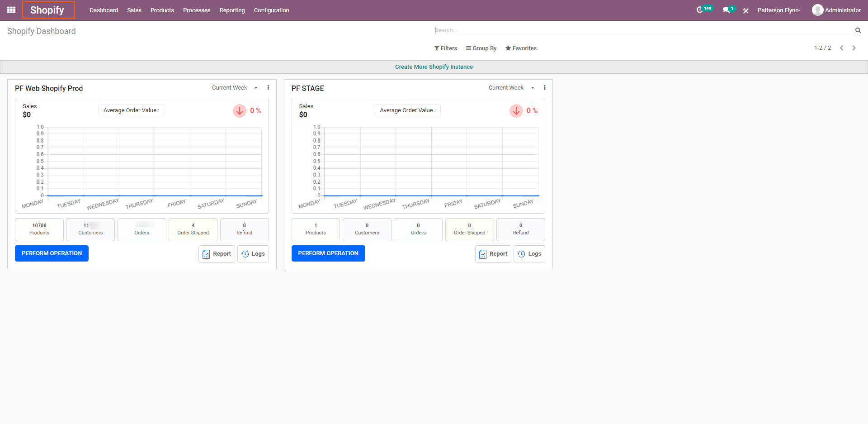
Task: Click Average Order Value box in PF Web Shopify Prod
Action: (131, 110)
